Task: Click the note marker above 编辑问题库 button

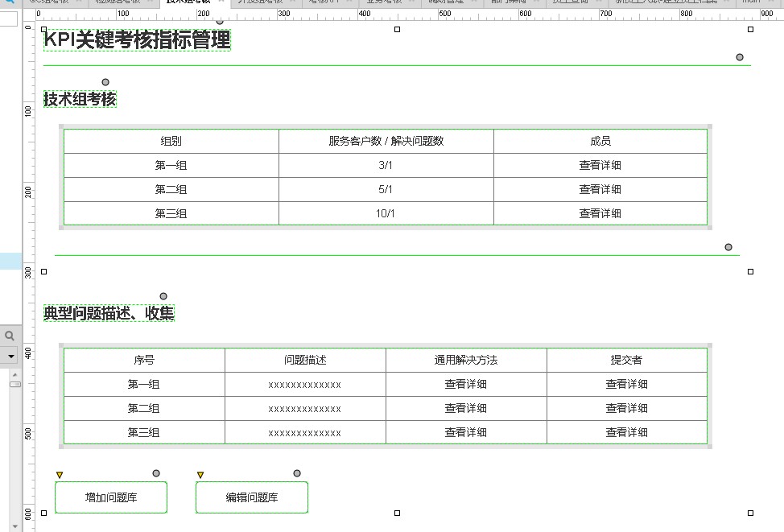Action: 297,473
